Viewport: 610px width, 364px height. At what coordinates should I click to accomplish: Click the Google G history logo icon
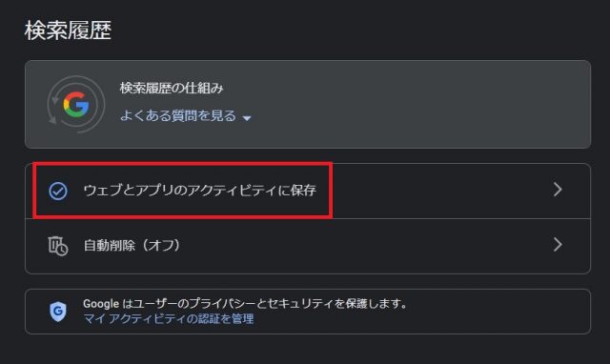pyautogui.click(x=76, y=105)
